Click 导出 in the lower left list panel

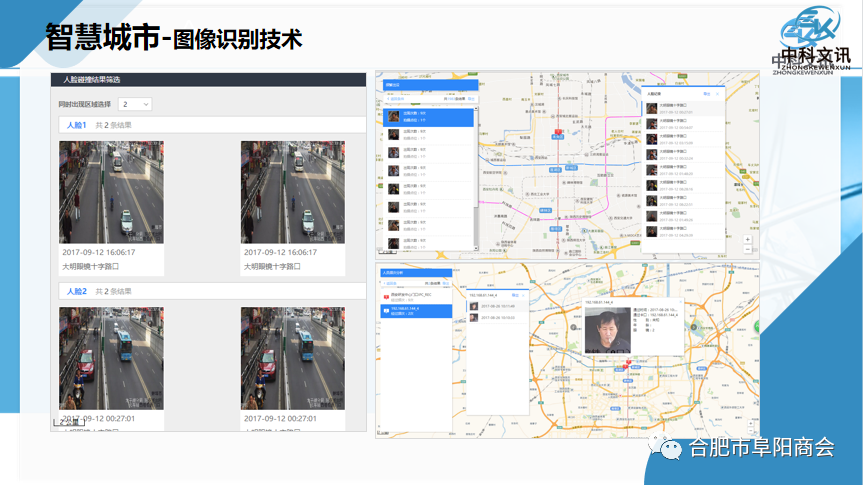[x=446, y=284]
